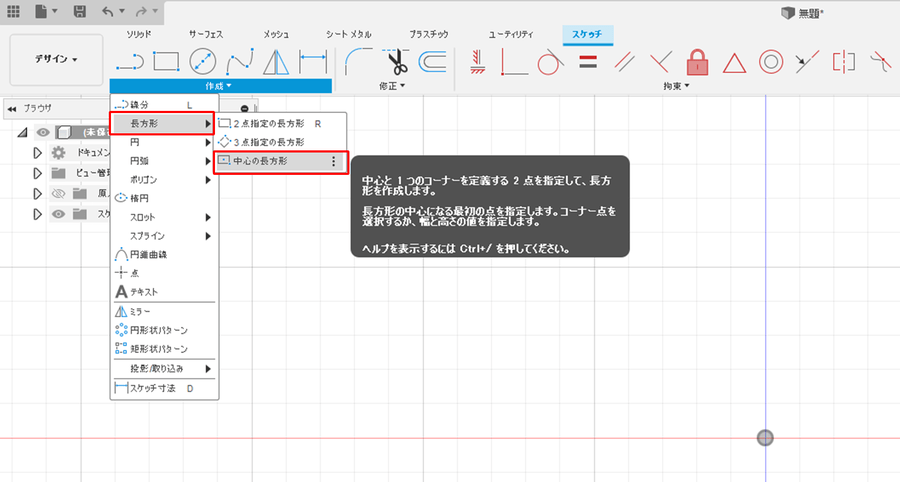Open the ポリゴン submenu
Image resolution: width=900 pixels, height=482 pixels.
coord(164,180)
